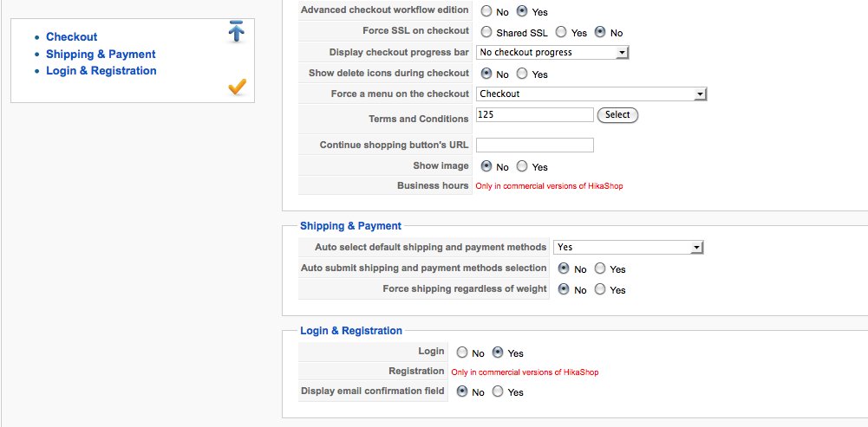868x427 pixels.
Task: Open the Checkout section link
Action: click(x=71, y=37)
